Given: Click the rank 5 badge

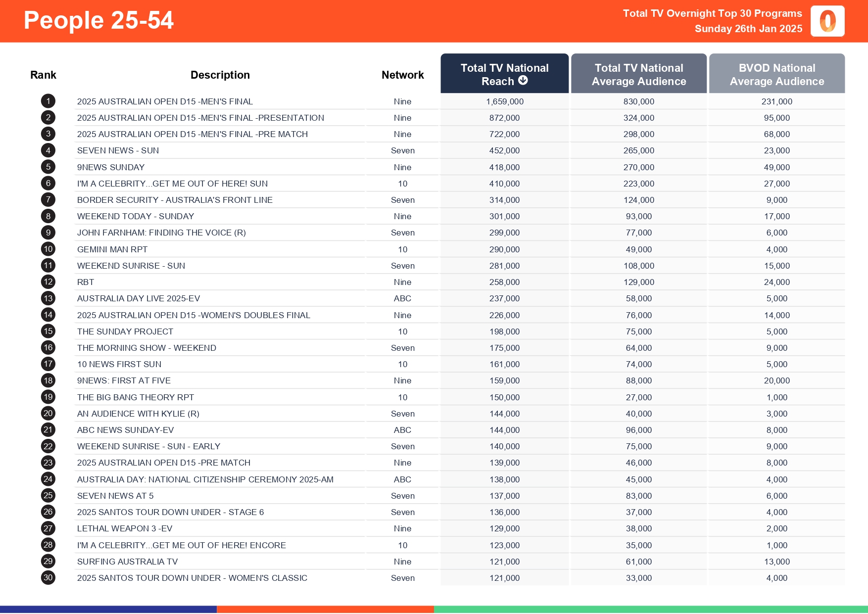Looking at the screenshot, I should [48, 167].
